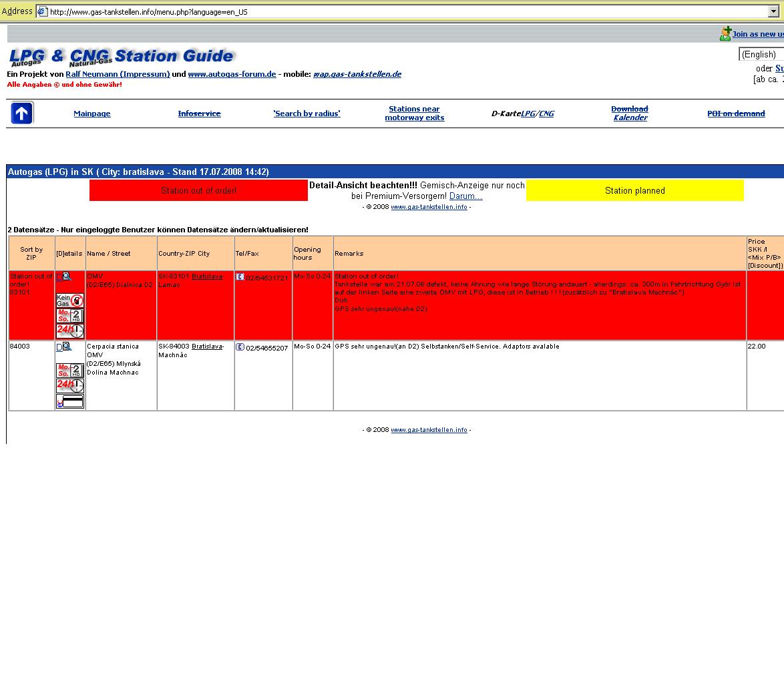Click the Mo.-So. icon in the 84003 row
784x689 pixels.
pyautogui.click(x=69, y=370)
